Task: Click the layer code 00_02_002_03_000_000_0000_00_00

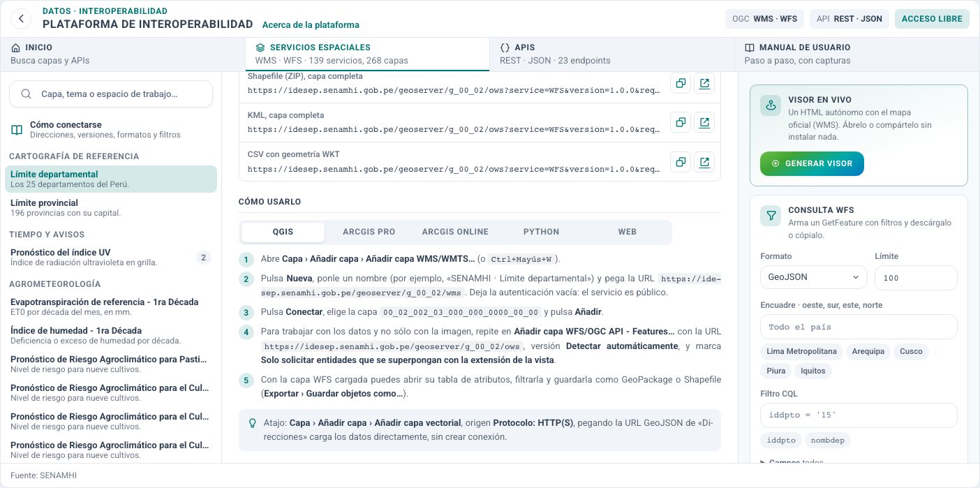Action: 461,312
